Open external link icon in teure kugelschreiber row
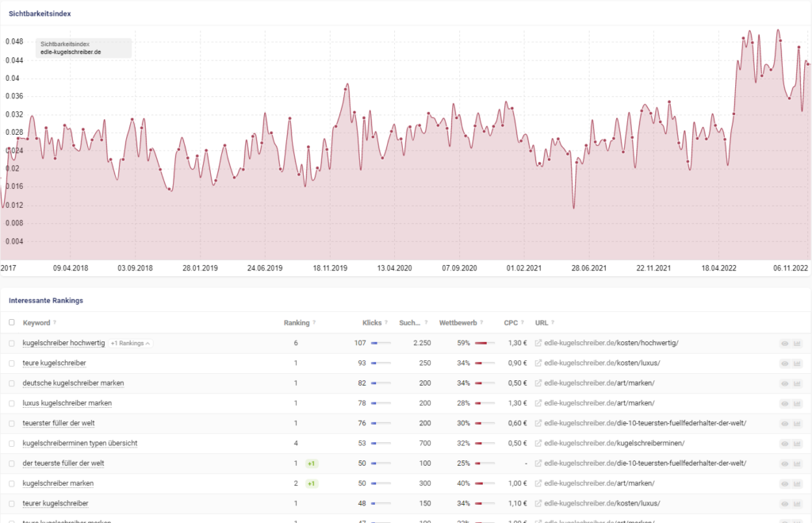The width and height of the screenshot is (812, 523). point(538,363)
